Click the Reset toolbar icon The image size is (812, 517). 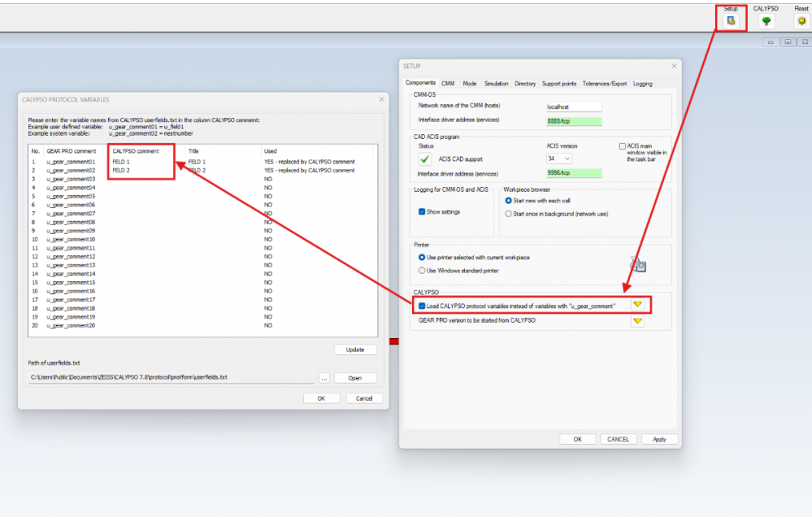(x=801, y=20)
